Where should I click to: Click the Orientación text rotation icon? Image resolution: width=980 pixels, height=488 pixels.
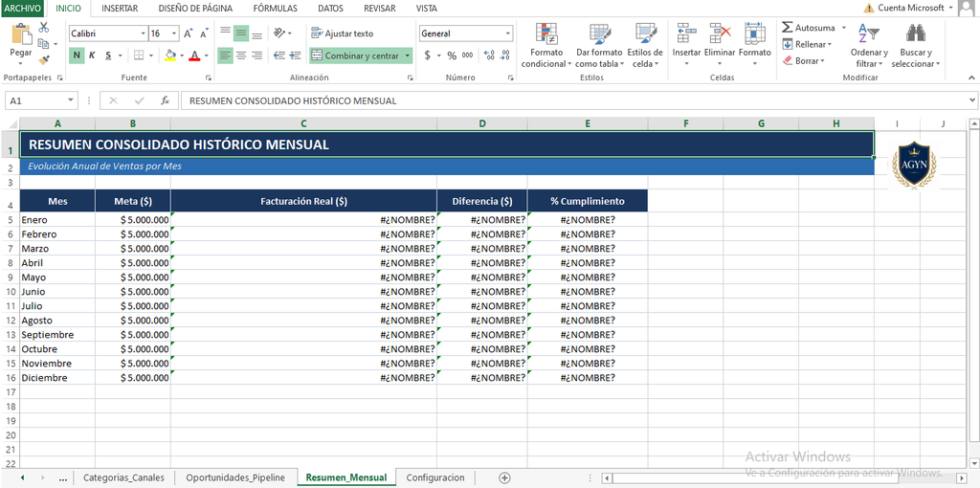tap(280, 33)
